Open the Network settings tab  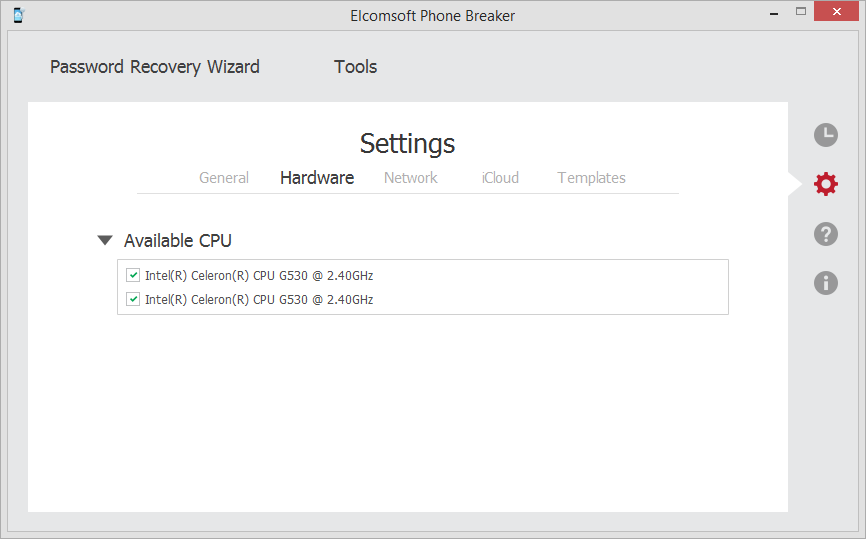tap(410, 178)
